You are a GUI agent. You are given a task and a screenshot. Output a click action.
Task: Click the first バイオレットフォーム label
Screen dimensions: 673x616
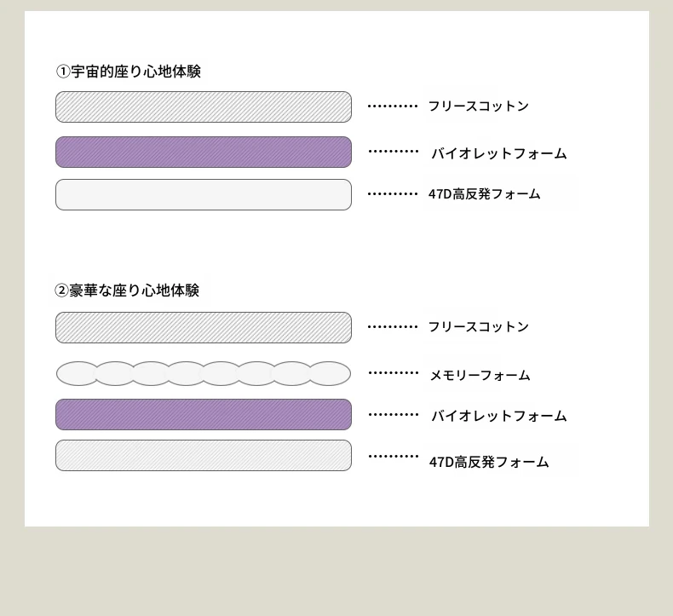(x=498, y=153)
